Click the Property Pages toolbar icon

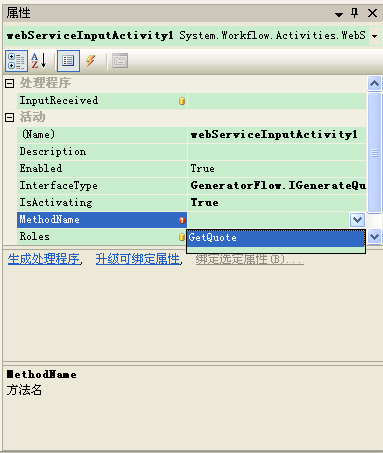[120, 61]
